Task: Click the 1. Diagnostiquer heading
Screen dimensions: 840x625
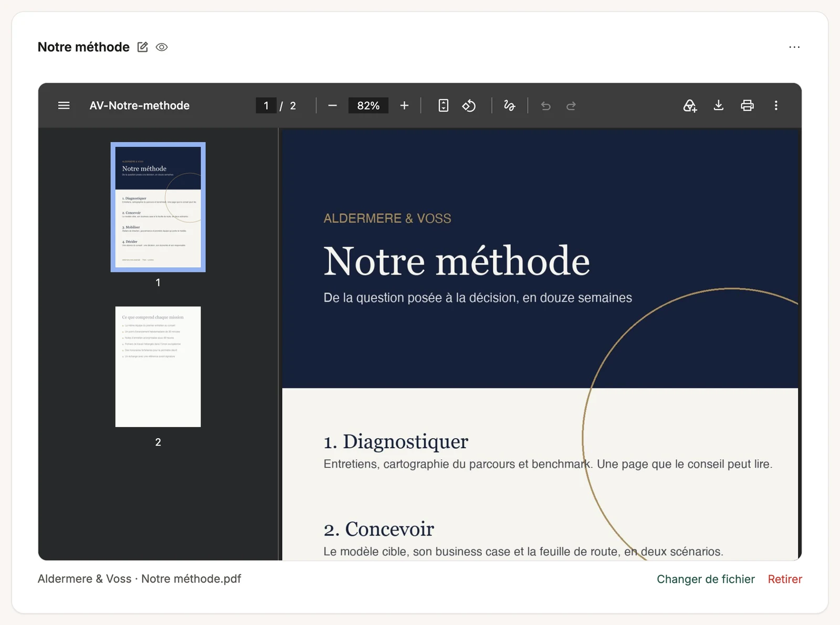Action: tap(396, 442)
